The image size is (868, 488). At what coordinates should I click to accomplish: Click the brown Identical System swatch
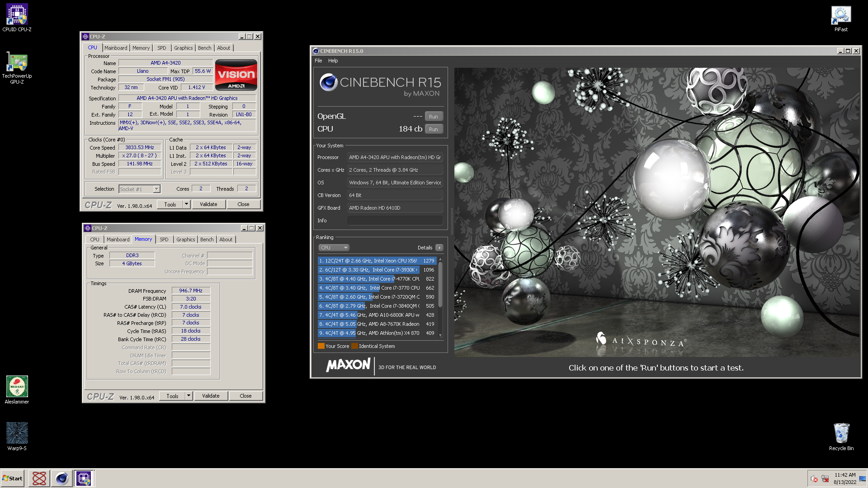[x=355, y=346]
